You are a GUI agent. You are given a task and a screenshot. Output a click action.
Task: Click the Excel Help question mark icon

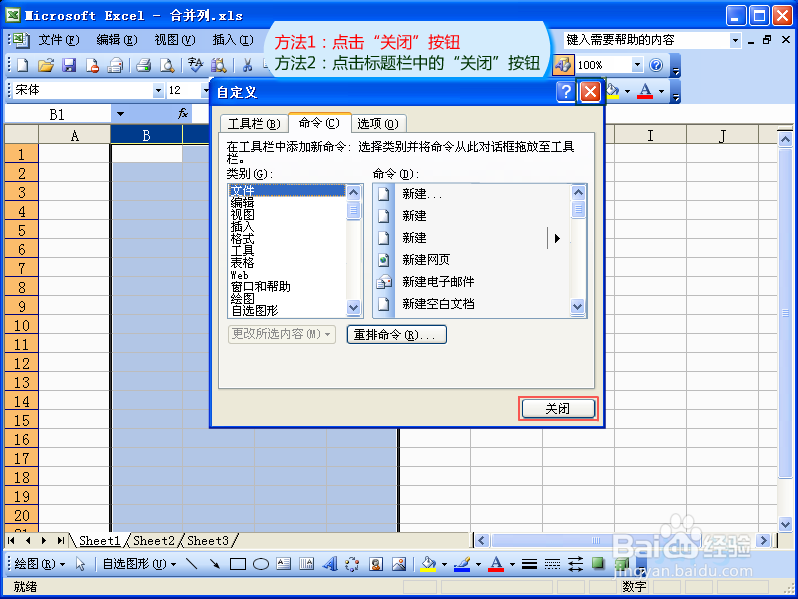point(657,65)
